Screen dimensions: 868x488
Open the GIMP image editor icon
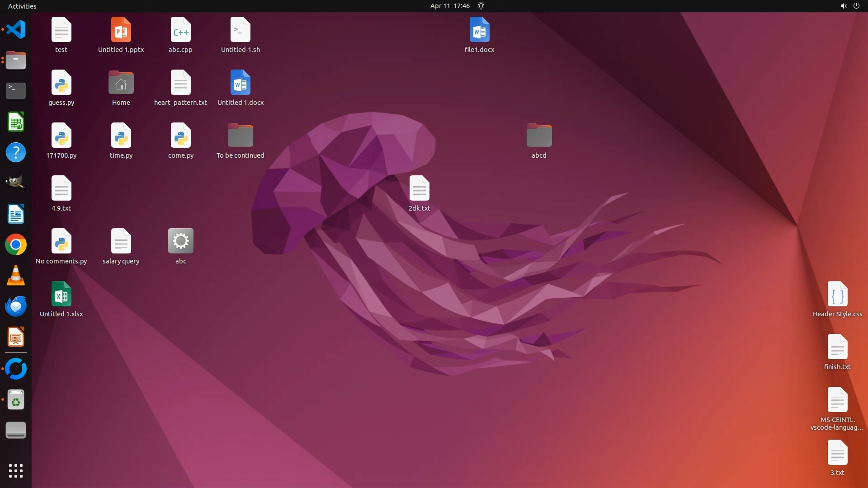(x=16, y=183)
